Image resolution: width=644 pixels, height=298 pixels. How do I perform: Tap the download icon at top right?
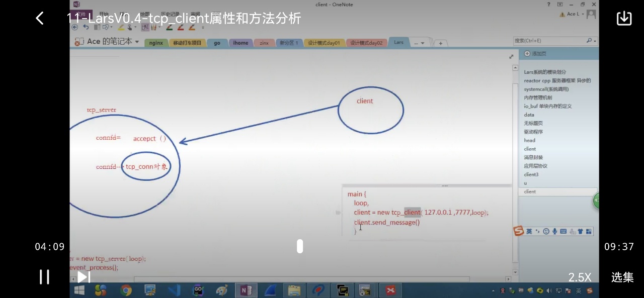coord(624,18)
